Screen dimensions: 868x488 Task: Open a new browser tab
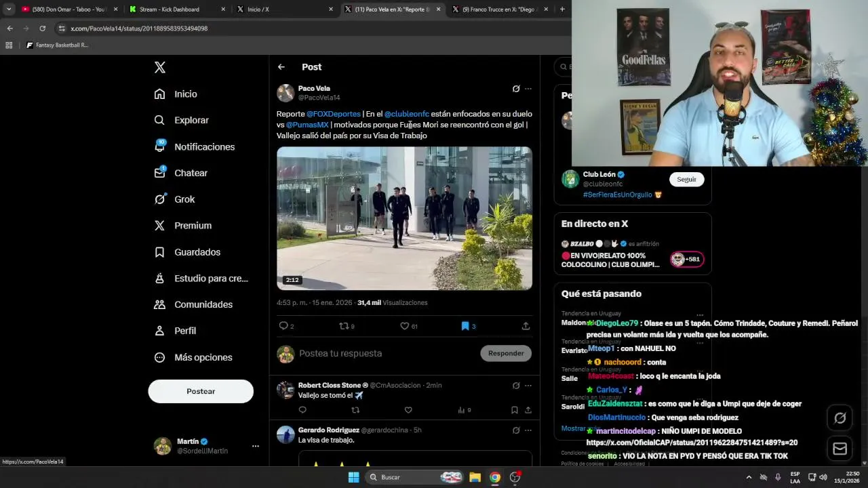click(x=562, y=9)
